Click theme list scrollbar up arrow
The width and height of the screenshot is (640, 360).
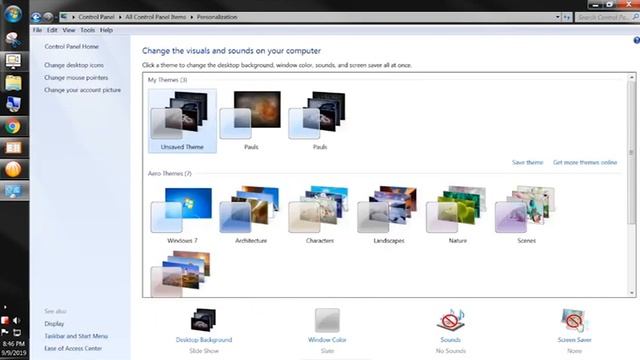(632, 77)
